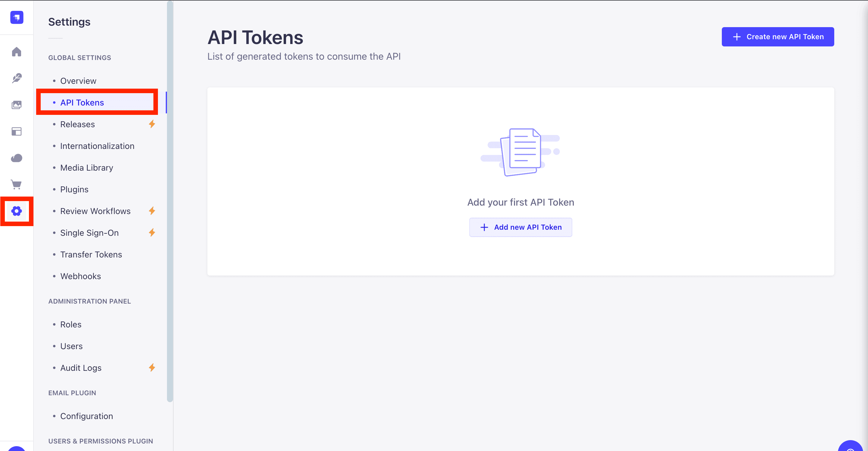This screenshot has width=868, height=451.
Task: Click the lightning bolt beside Single Sign-On
Action: click(x=152, y=232)
